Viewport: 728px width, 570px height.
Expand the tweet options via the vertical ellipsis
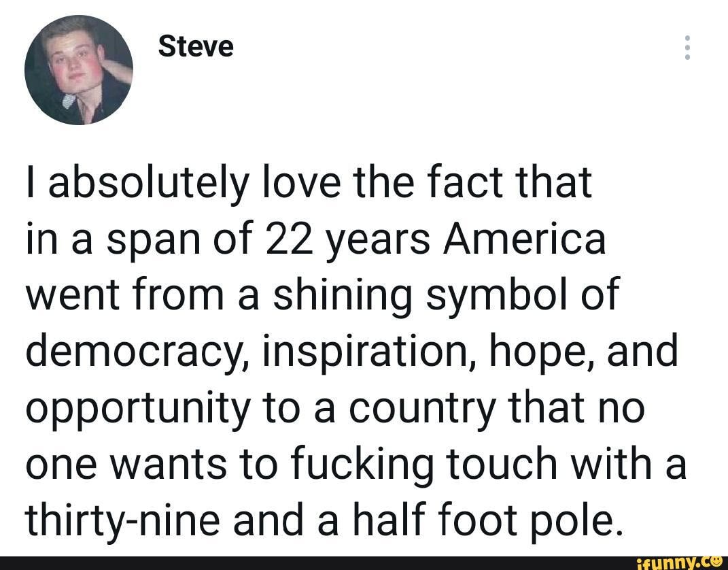pyautogui.click(x=687, y=48)
